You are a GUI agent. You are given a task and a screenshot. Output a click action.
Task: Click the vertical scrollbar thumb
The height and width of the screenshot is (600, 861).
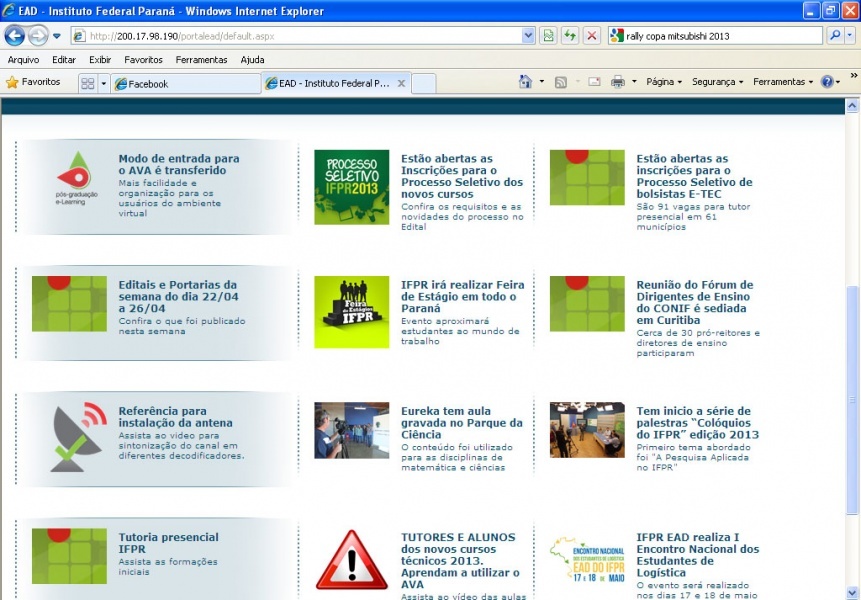click(852, 400)
